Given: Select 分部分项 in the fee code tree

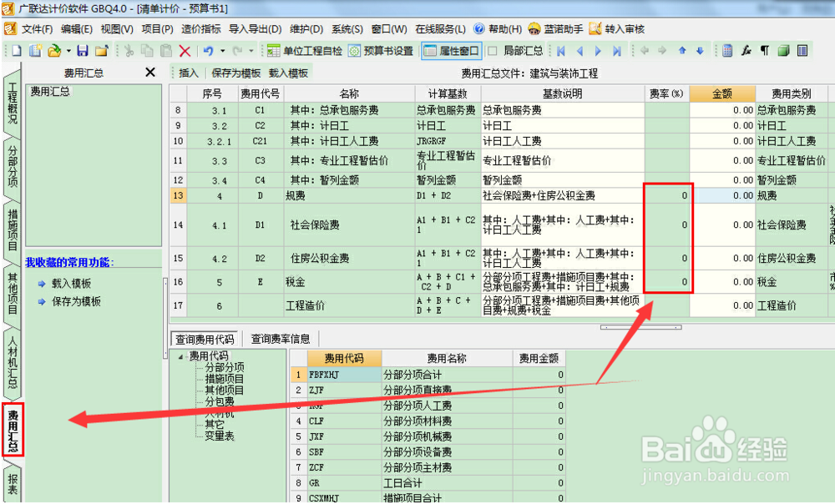Looking at the screenshot, I should click(x=225, y=367).
